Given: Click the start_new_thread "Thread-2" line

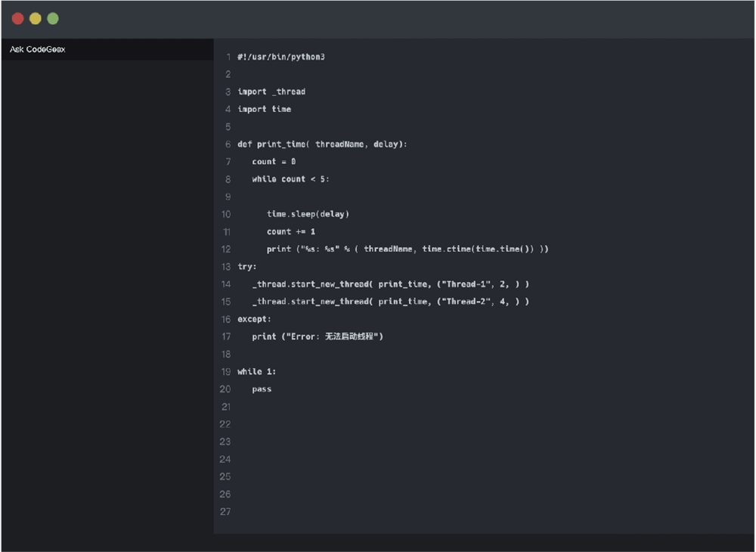Looking at the screenshot, I should (391, 301).
